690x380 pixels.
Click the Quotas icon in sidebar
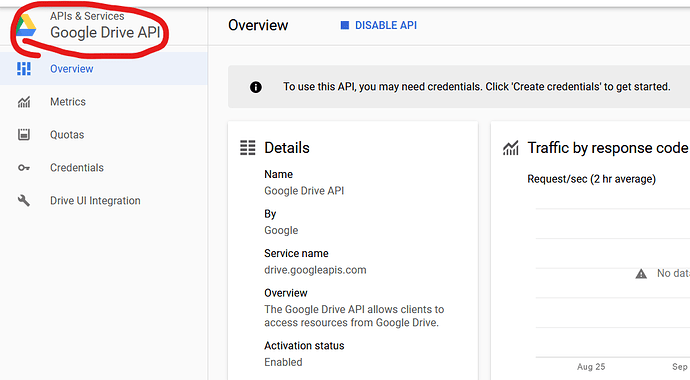click(24, 135)
